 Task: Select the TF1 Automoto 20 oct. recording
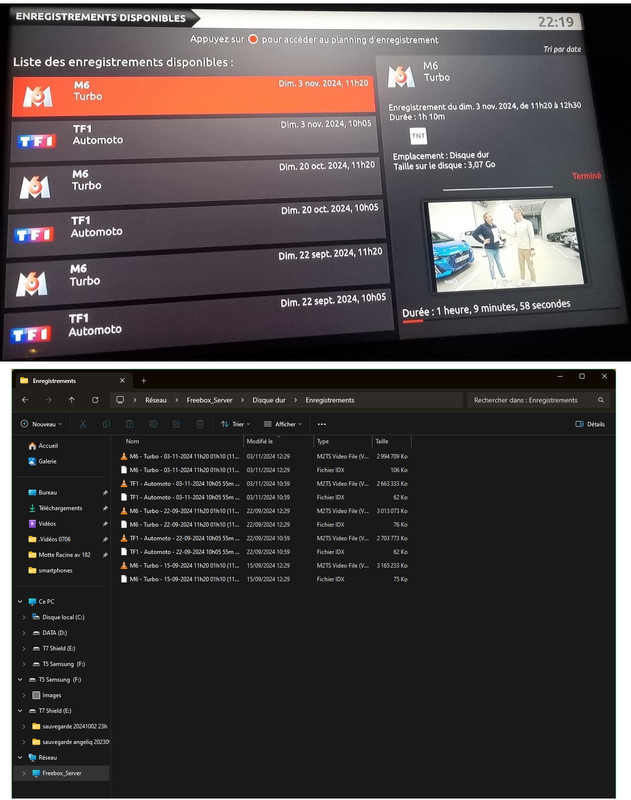pos(195,229)
